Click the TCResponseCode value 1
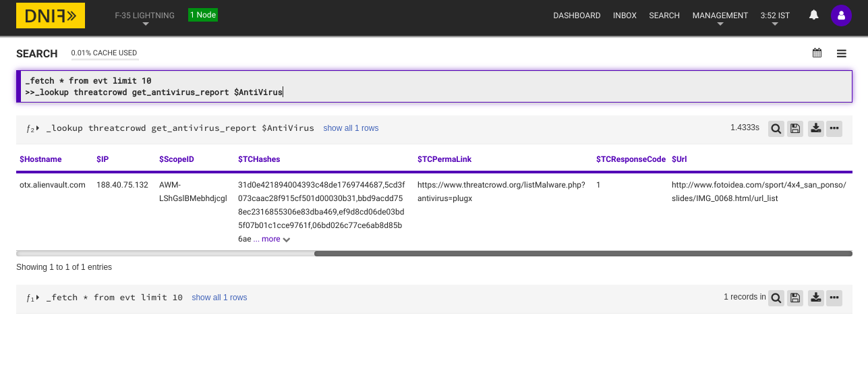This screenshot has width=868, height=392. point(598,185)
